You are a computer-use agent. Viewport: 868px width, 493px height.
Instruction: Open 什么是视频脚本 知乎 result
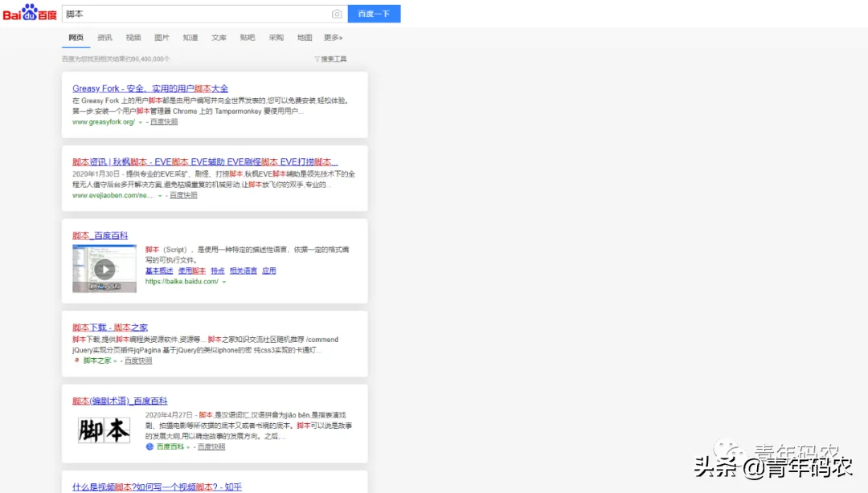157,487
